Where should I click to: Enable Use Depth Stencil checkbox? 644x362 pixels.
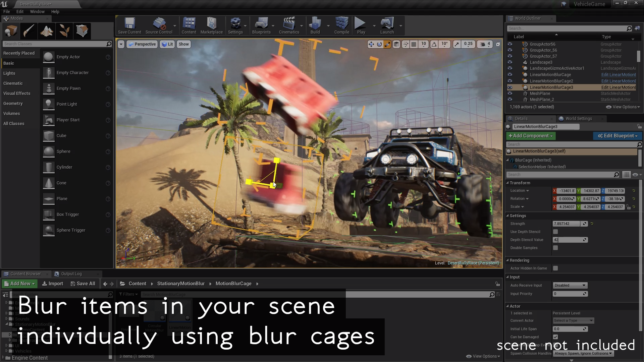pos(555,232)
